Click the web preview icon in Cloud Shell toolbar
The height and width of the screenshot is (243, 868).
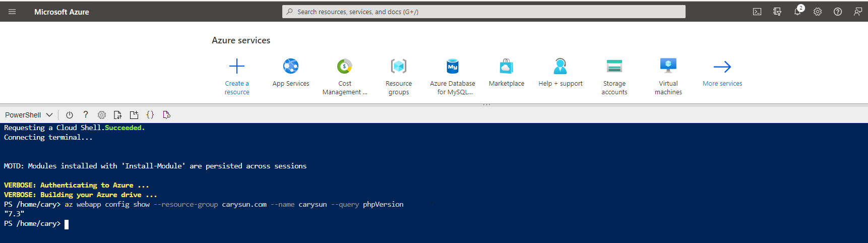click(167, 115)
